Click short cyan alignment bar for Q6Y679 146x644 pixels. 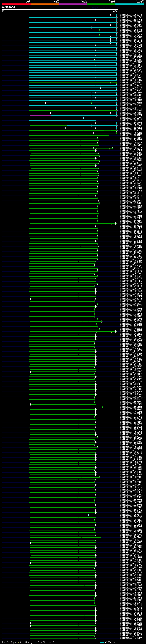(x=64, y=515)
